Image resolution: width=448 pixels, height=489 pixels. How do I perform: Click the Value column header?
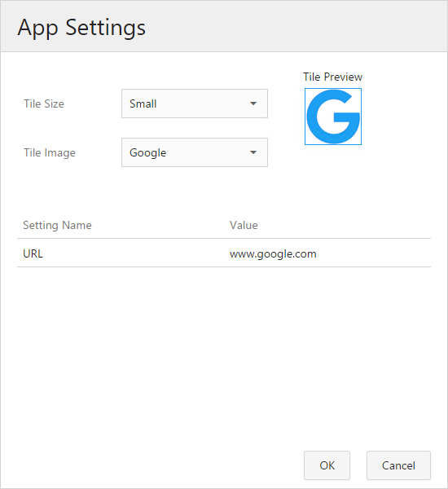(x=244, y=225)
